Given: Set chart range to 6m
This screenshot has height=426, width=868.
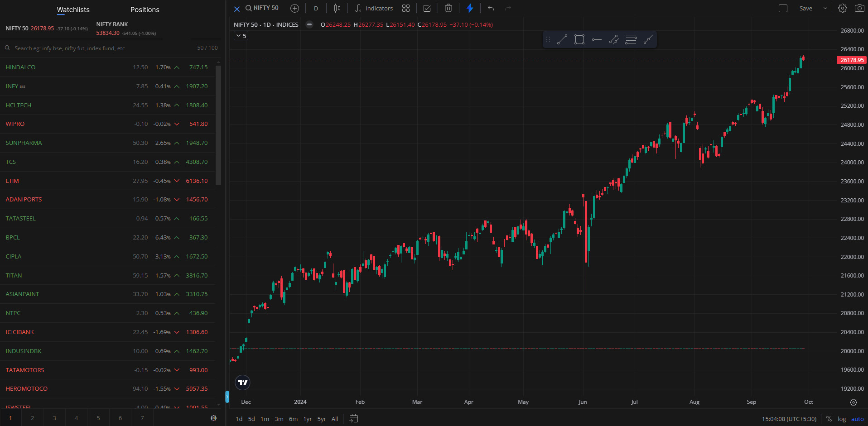Looking at the screenshot, I should coord(293,419).
